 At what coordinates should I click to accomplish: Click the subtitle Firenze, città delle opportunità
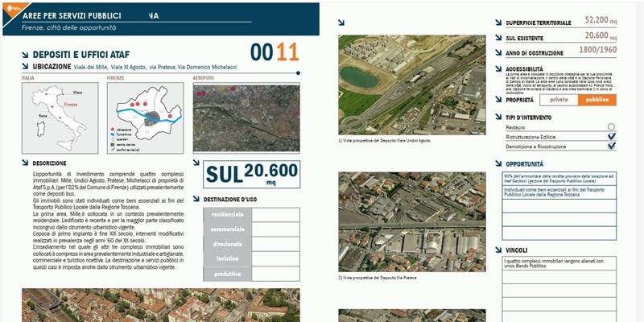coord(69,28)
